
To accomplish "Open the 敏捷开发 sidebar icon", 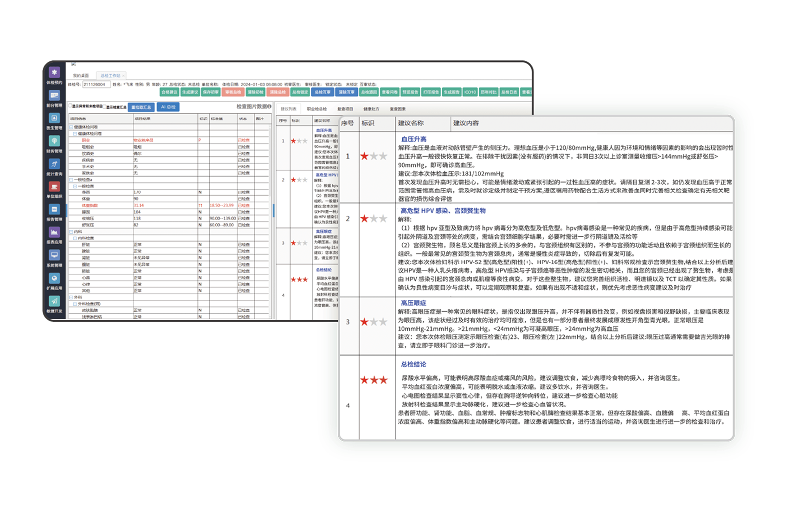I will [x=54, y=301].
